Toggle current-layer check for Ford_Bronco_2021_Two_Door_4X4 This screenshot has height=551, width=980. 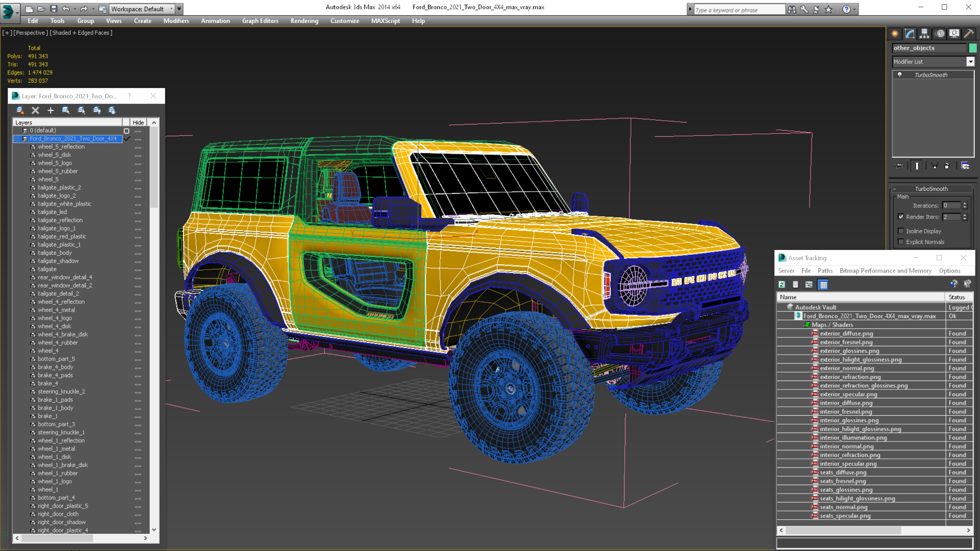(127, 138)
